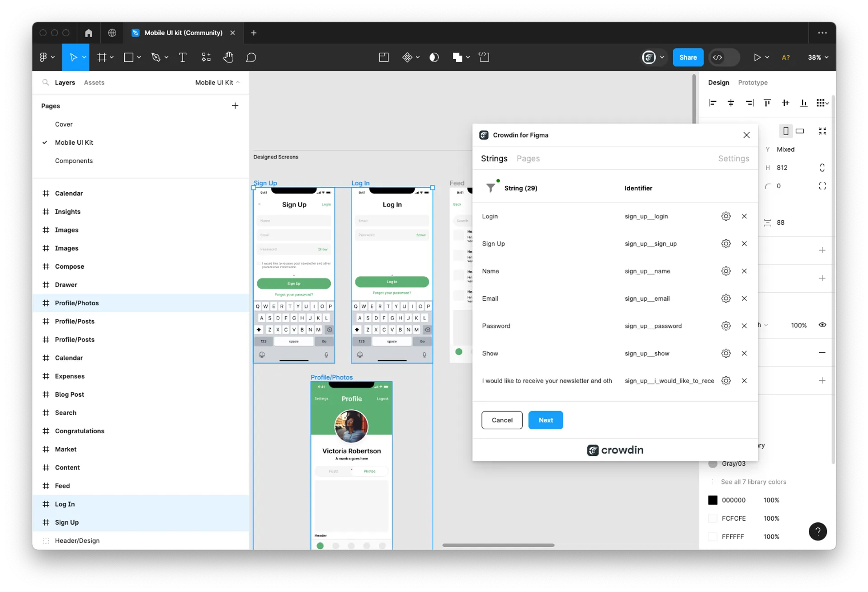
Task: Click align left icon in Design panel
Action: [x=712, y=103]
